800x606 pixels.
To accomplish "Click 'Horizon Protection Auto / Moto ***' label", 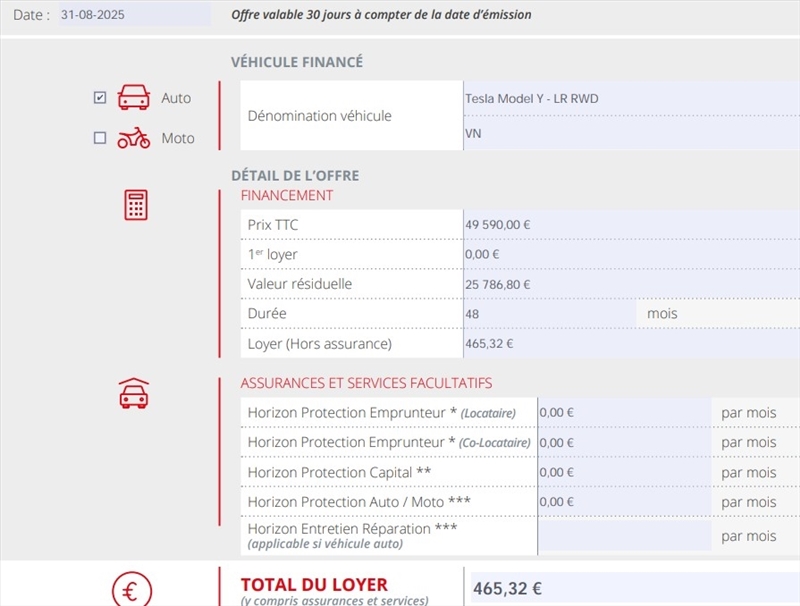I will point(359,502).
